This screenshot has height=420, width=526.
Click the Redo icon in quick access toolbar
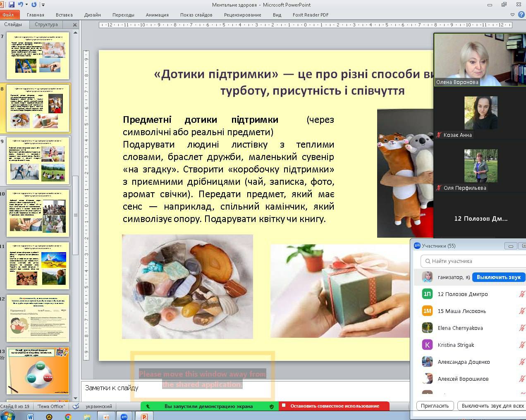[34, 5]
